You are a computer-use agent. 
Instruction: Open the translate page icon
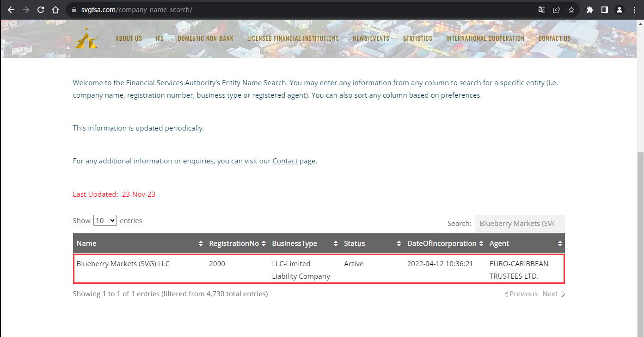(542, 10)
